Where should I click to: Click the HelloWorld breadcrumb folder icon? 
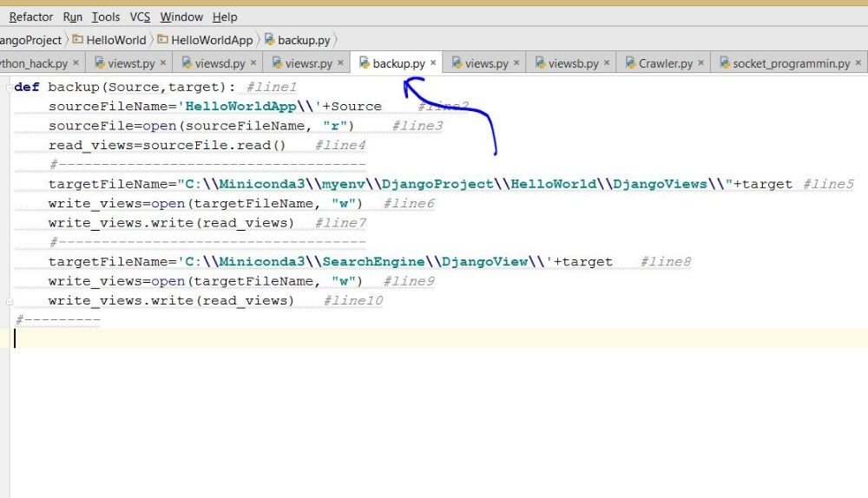coord(78,39)
